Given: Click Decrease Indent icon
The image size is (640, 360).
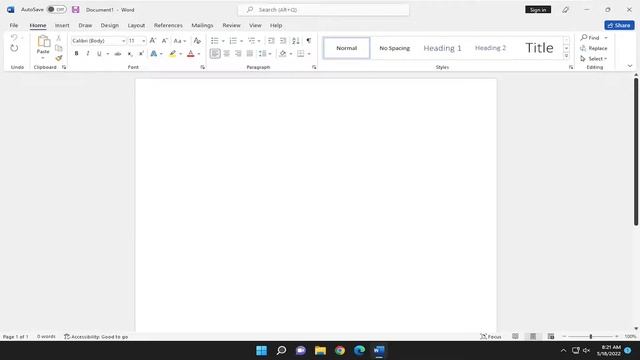Looking at the screenshot, I should click(271, 40).
